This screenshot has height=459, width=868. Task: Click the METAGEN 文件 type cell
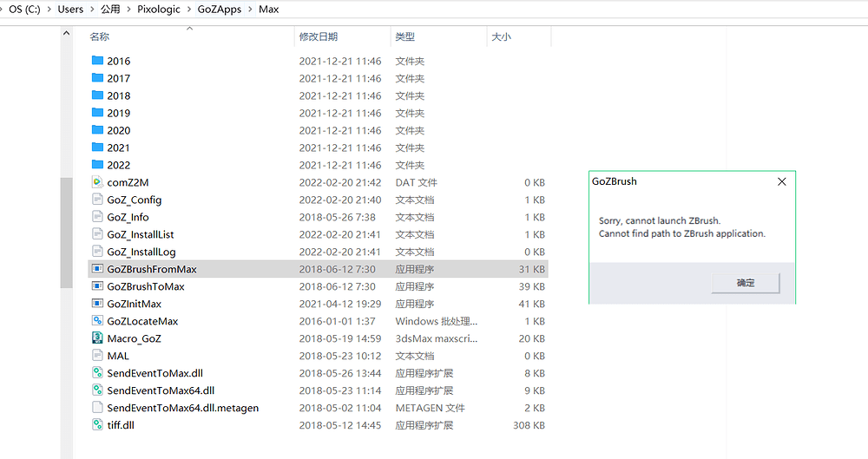point(431,408)
